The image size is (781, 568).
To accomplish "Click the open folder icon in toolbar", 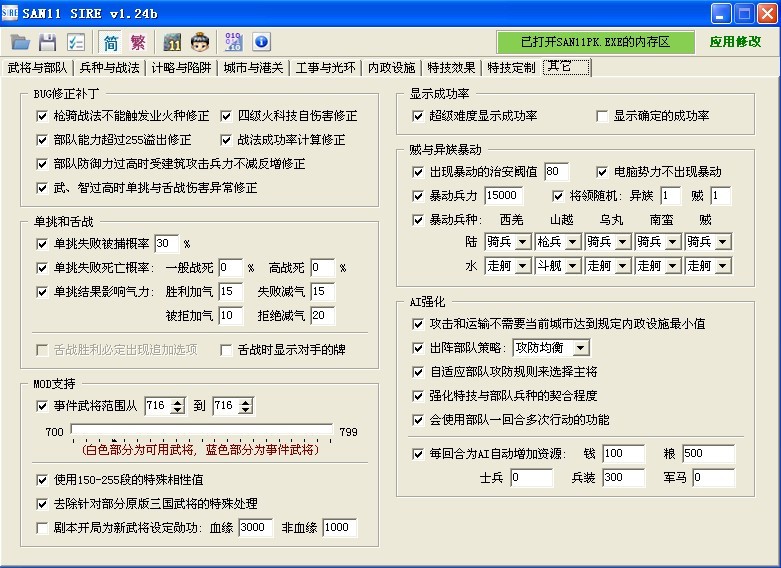I will pos(20,42).
